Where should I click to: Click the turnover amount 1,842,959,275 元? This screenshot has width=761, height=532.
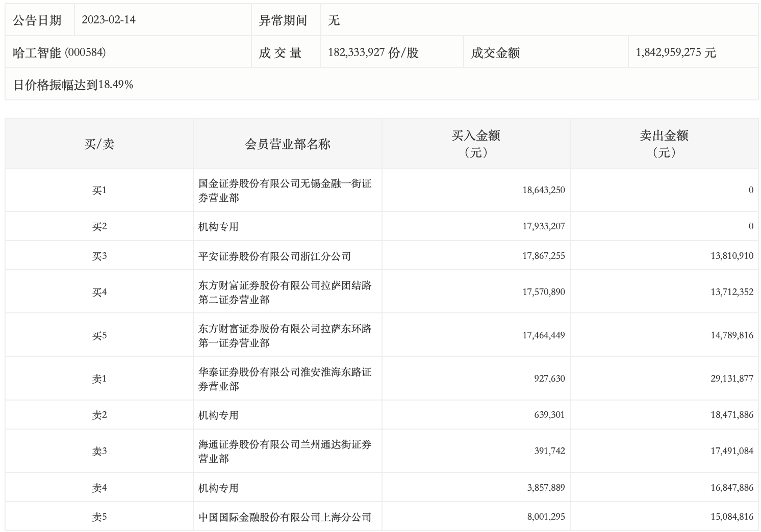pyautogui.click(x=676, y=52)
